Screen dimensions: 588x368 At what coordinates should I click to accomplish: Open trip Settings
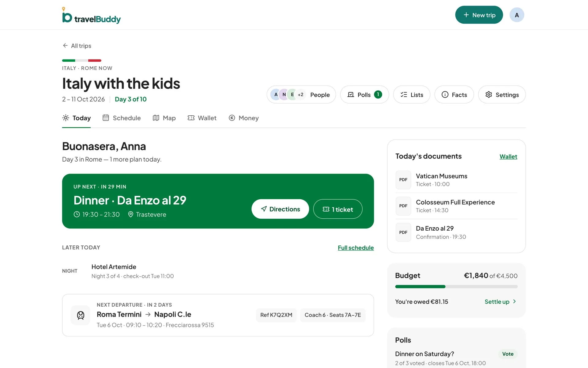click(502, 94)
